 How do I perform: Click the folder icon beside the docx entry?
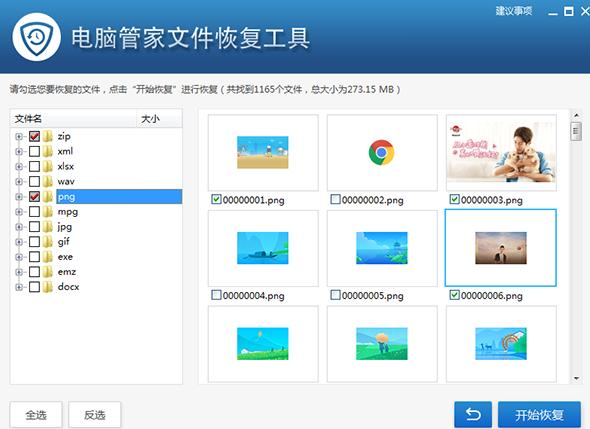48,287
